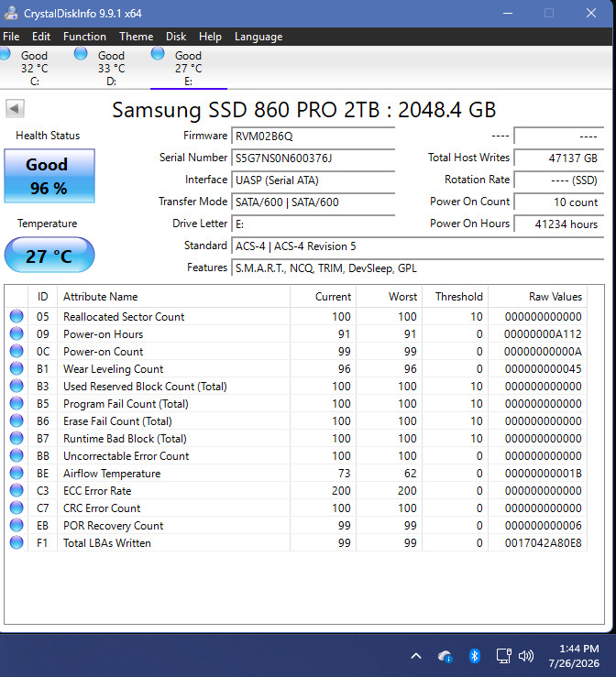This screenshot has width=616, height=677.
Task: Click the blue health orb for disk E:
Action: click(x=158, y=54)
